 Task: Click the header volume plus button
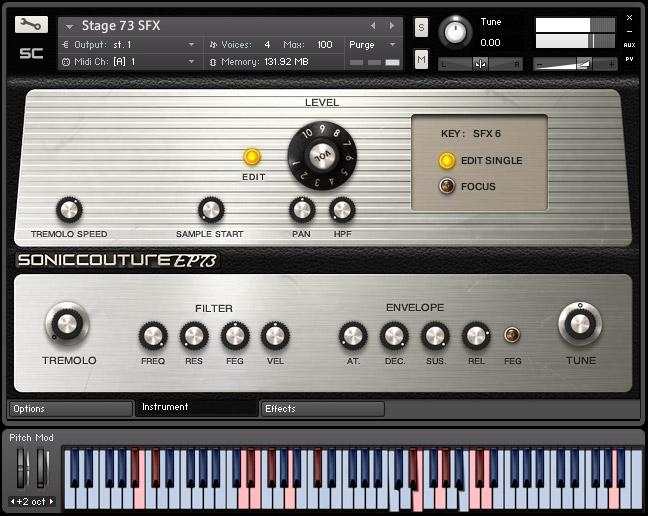pyautogui.click(x=611, y=64)
